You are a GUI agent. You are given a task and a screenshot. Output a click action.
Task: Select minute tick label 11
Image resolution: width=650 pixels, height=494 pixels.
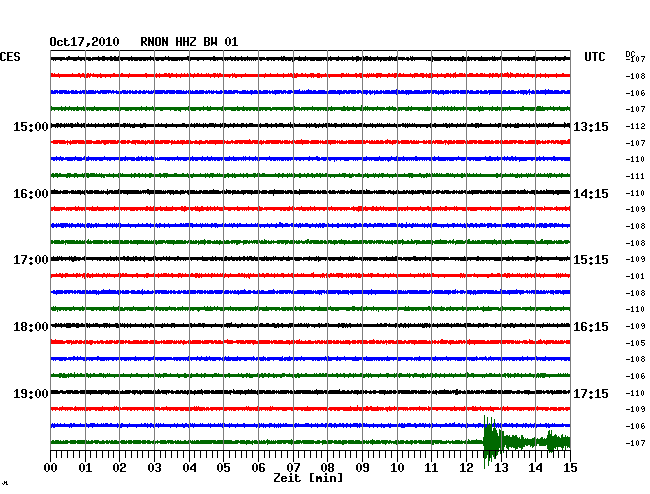[432, 468]
